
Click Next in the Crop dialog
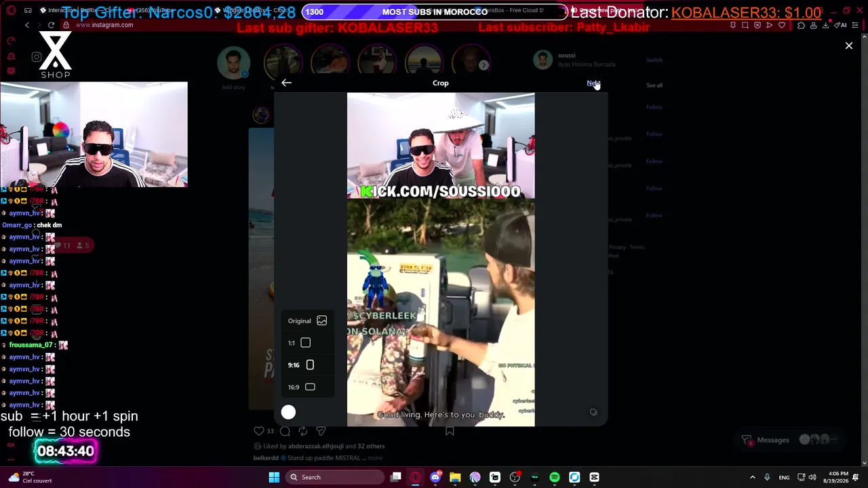tap(593, 83)
